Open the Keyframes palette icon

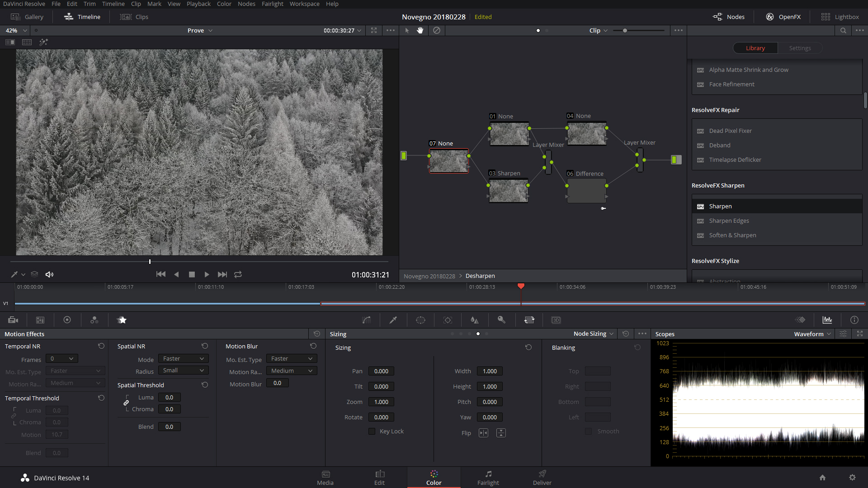800,320
